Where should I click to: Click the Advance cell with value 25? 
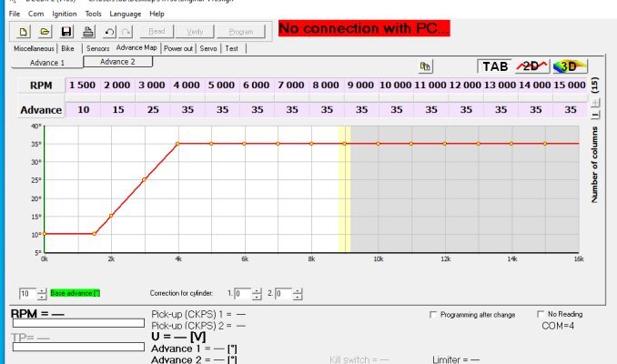point(153,110)
